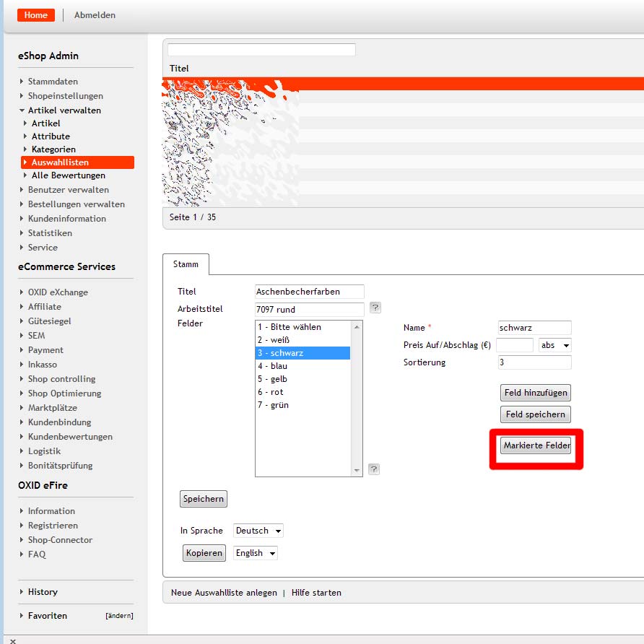The width and height of the screenshot is (644, 644).
Task: Click the Home tab in top bar
Action: pyautogui.click(x=36, y=15)
